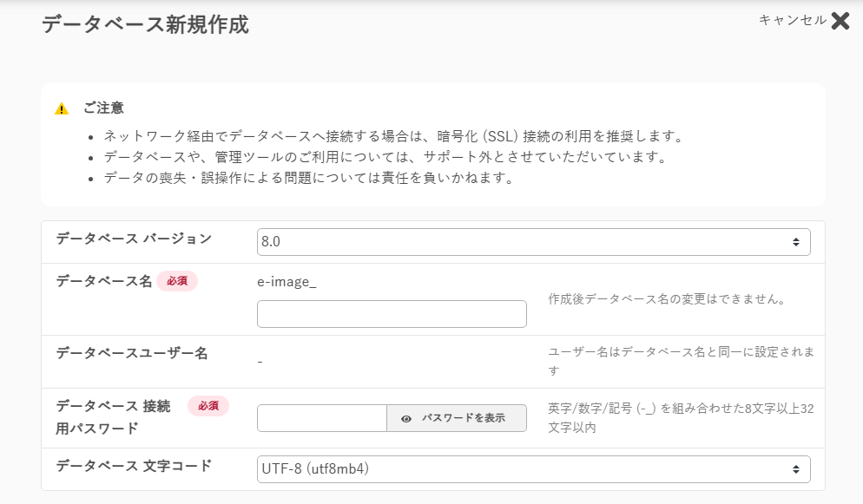
Task: Click the 必須 badge next to 接続用パスワード
Action: [x=208, y=406]
